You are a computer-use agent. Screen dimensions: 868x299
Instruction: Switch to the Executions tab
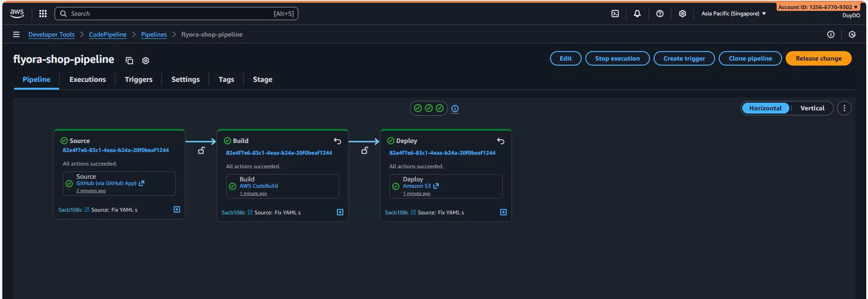[x=88, y=80]
